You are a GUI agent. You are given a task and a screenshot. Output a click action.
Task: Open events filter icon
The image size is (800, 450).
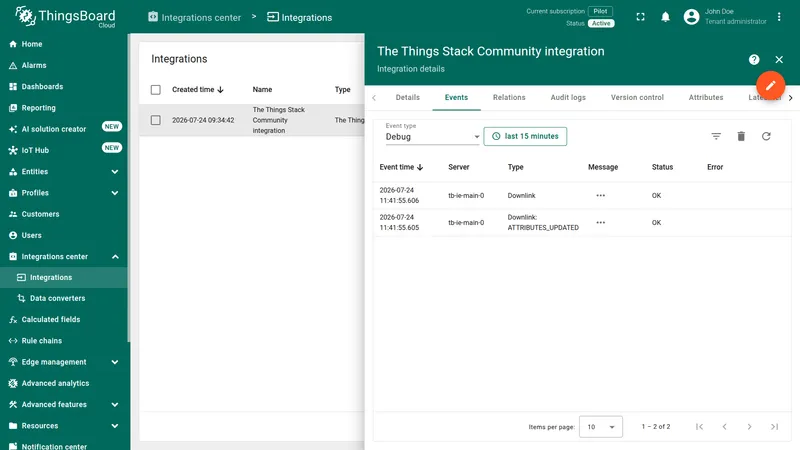click(x=716, y=136)
